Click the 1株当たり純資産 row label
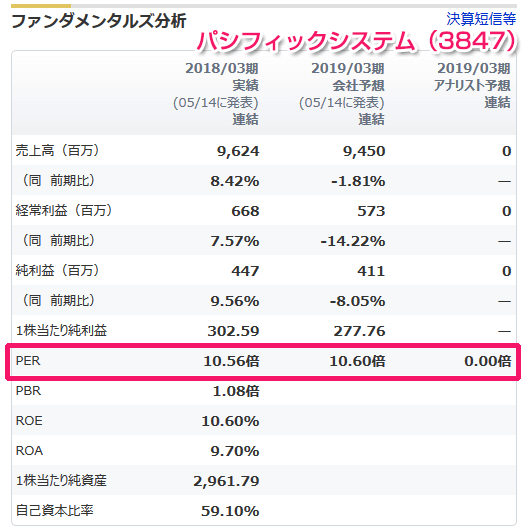The width and height of the screenshot is (528, 529). pyautogui.click(x=61, y=480)
